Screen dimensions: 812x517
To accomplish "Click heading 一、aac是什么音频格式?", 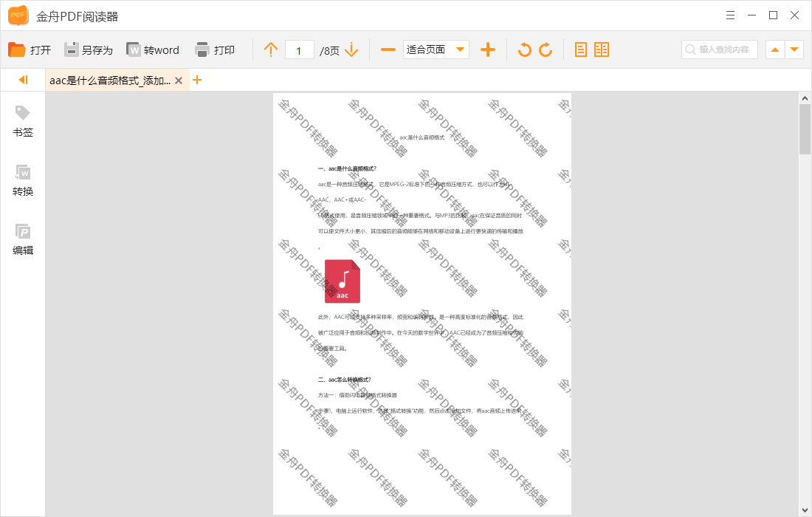I will pos(347,169).
